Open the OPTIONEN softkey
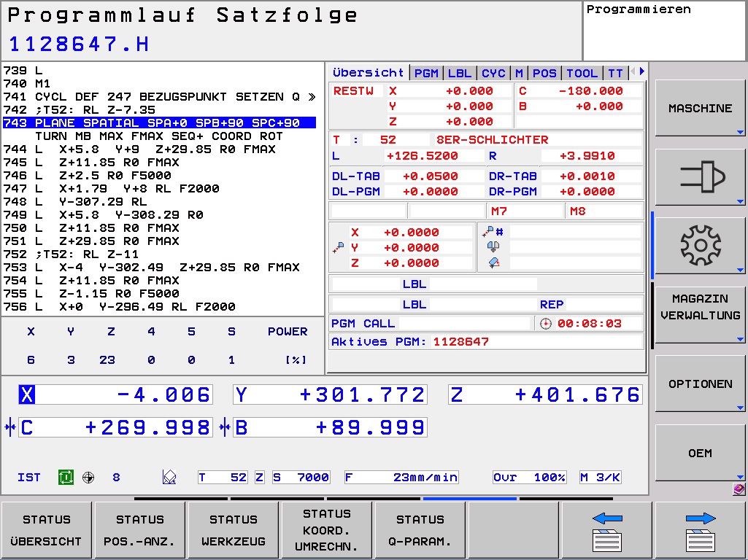The height and width of the screenshot is (560, 748). click(x=699, y=384)
